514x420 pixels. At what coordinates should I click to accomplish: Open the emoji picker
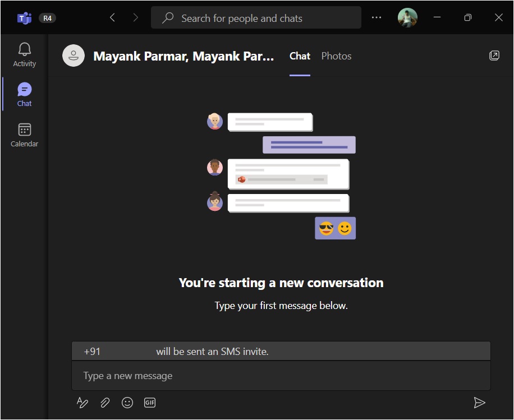[127, 403]
